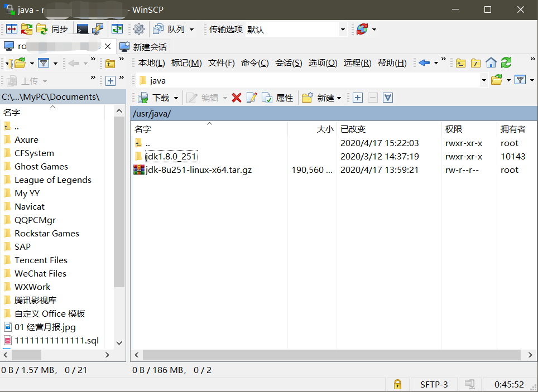The image size is (538, 392).
Task: Open the 会话(S) menu
Action: tap(289, 63)
